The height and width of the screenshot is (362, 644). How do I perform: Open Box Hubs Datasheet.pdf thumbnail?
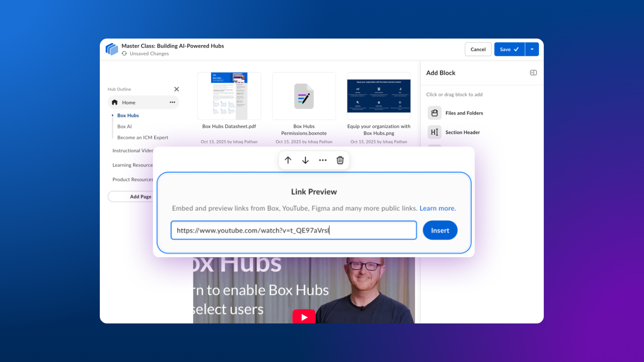click(229, 96)
